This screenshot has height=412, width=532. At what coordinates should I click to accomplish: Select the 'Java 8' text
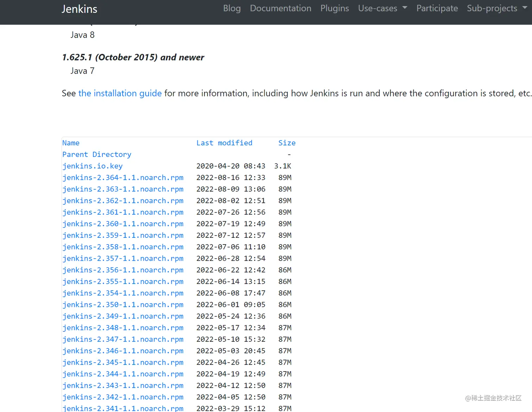coord(82,35)
